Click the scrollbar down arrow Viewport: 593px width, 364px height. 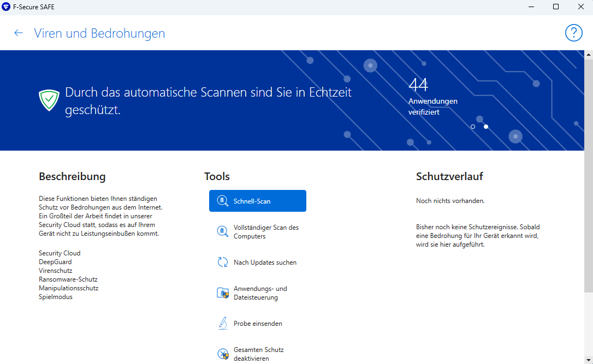click(589, 360)
